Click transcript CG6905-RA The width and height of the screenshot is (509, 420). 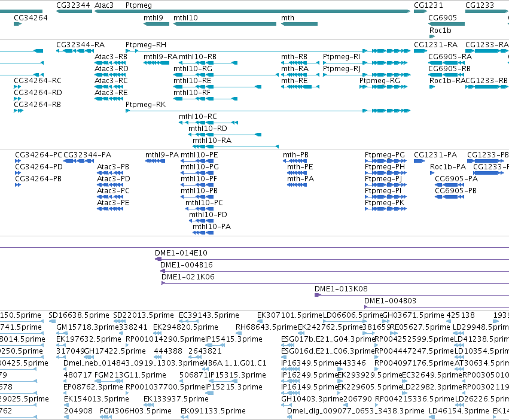tap(446, 63)
